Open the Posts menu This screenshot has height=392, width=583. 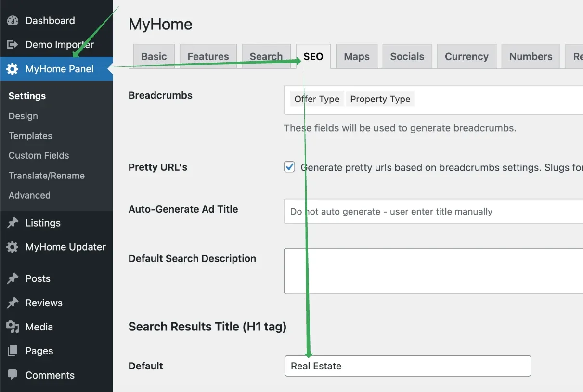tap(56, 278)
